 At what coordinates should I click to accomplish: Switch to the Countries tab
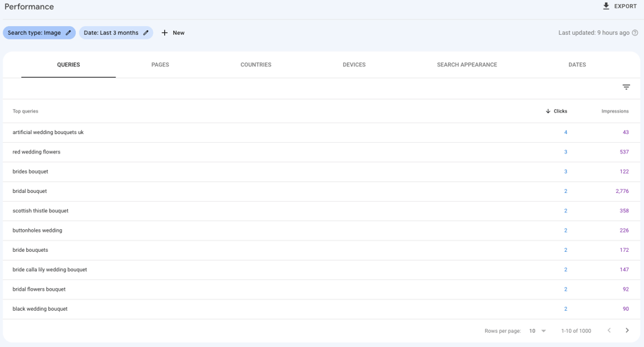tap(256, 65)
